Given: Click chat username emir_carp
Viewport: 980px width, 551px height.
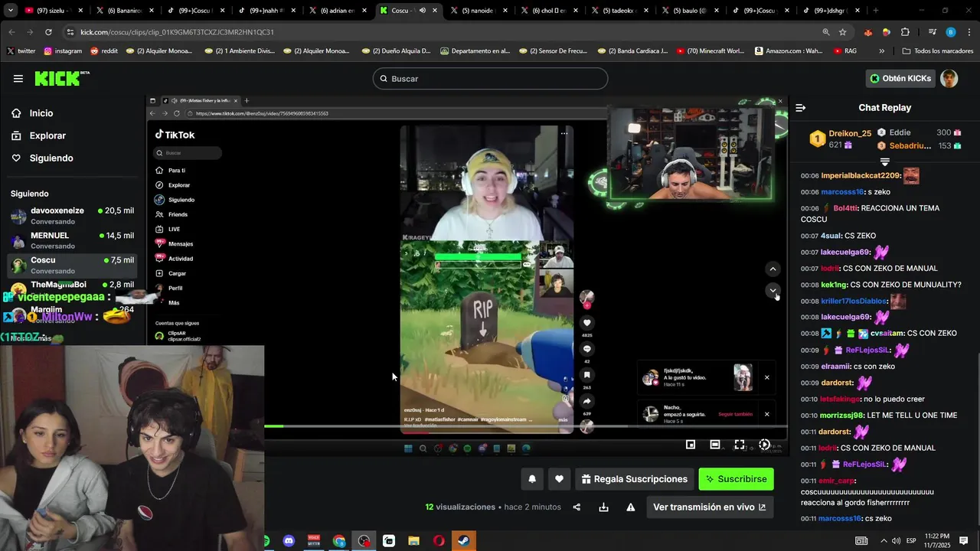Looking at the screenshot, I should pos(838,481).
